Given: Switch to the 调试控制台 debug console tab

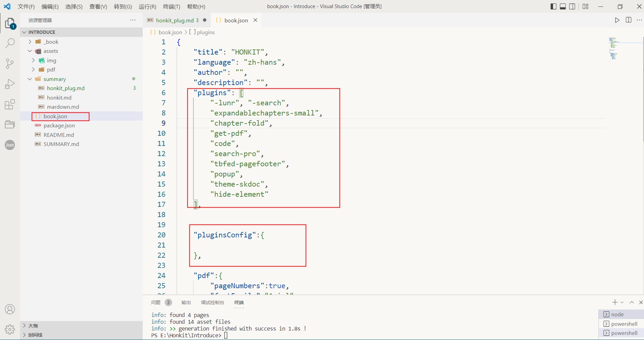Looking at the screenshot, I should click(212, 302).
